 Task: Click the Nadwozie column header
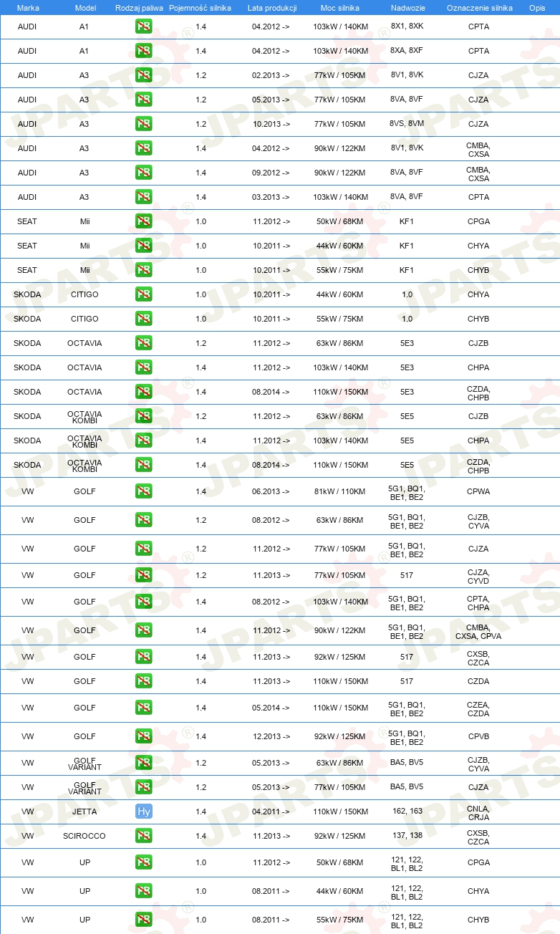407,7
